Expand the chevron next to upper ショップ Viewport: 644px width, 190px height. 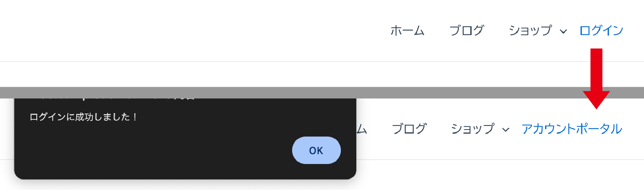[563, 31]
